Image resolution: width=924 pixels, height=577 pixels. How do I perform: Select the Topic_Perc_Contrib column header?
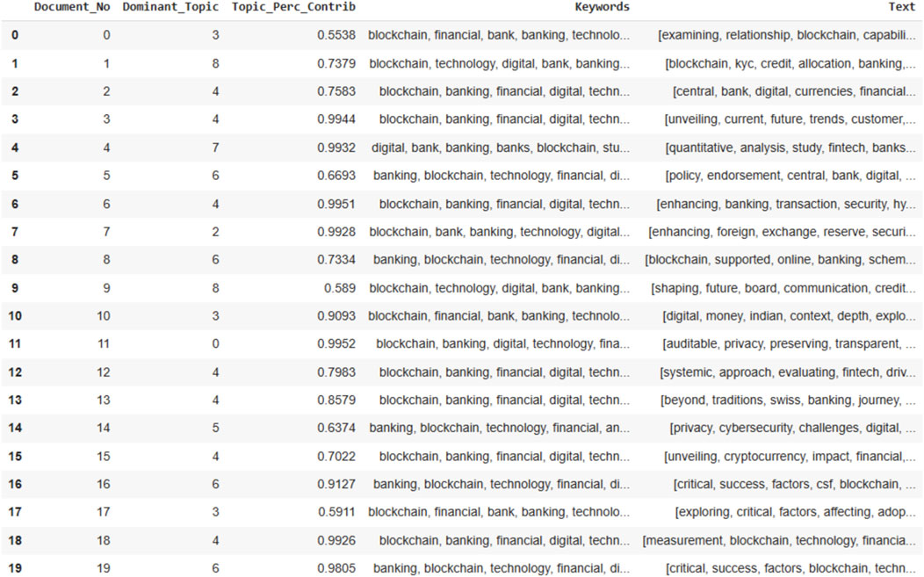[293, 7]
